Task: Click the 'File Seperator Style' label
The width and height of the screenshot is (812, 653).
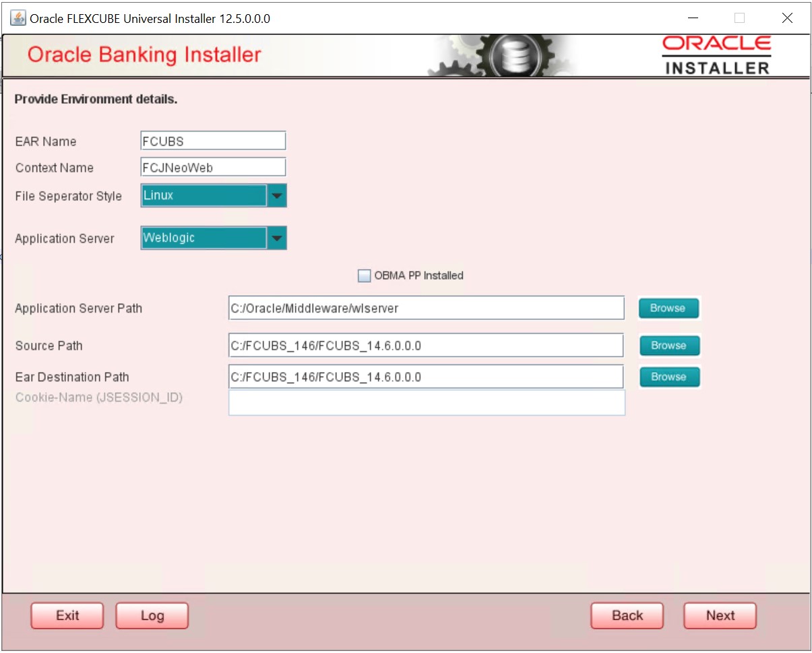Action: (69, 197)
